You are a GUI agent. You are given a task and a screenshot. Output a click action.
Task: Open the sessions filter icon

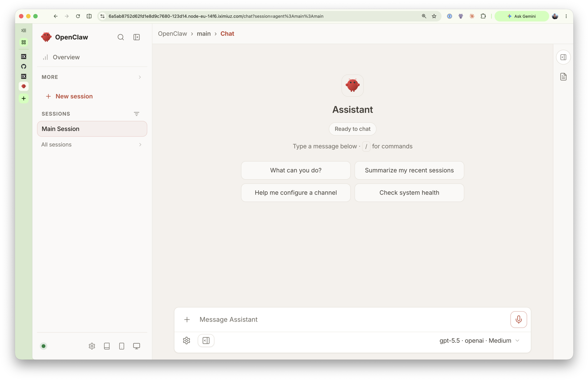(x=137, y=114)
